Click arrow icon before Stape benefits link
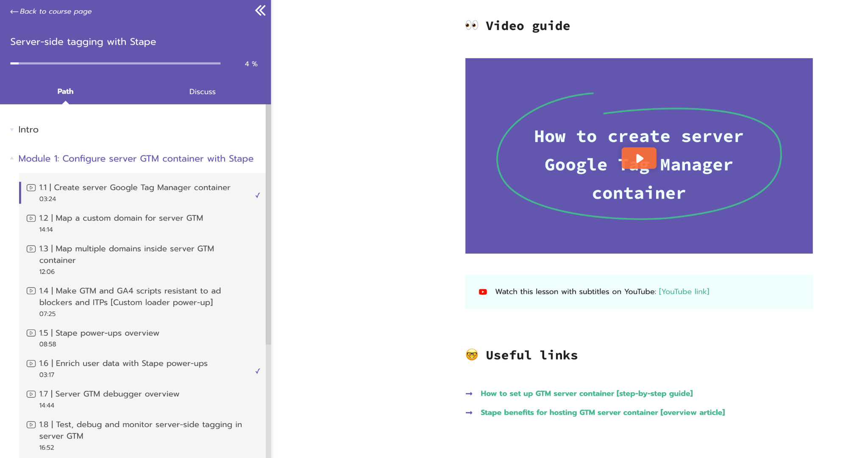 click(x=469, y=413)
